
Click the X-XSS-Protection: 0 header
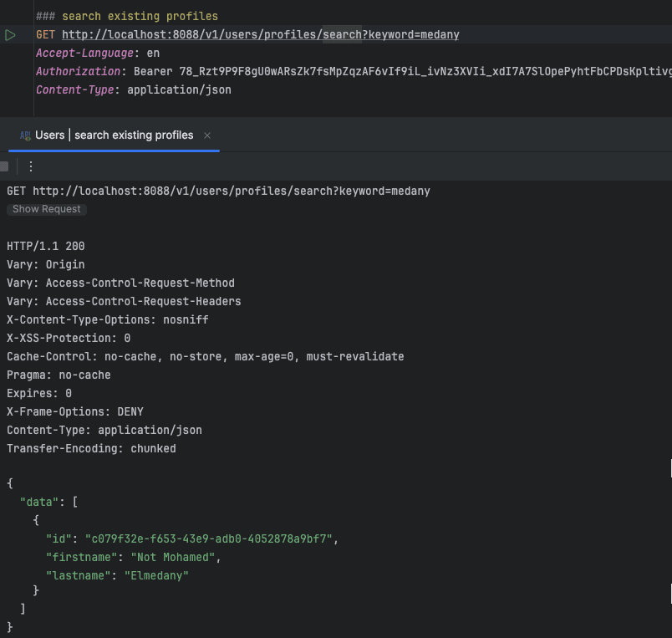click(x=69, y=339)
